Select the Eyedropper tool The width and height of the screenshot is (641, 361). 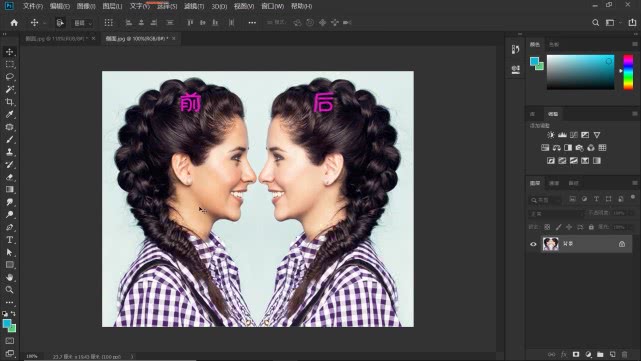9,114
